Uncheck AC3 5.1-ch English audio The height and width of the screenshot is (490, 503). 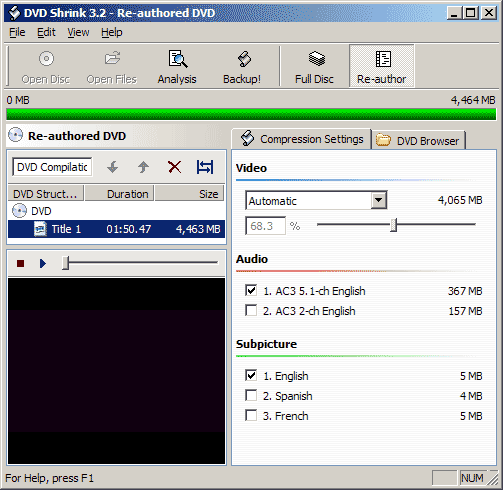[x=251, y=290]
